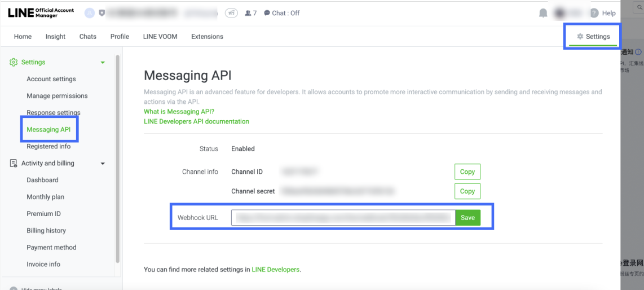Image resolution: width=644 pixels, height=290 pixels.
Task: Go to the Home tab
Action: [x=23, y=37]
